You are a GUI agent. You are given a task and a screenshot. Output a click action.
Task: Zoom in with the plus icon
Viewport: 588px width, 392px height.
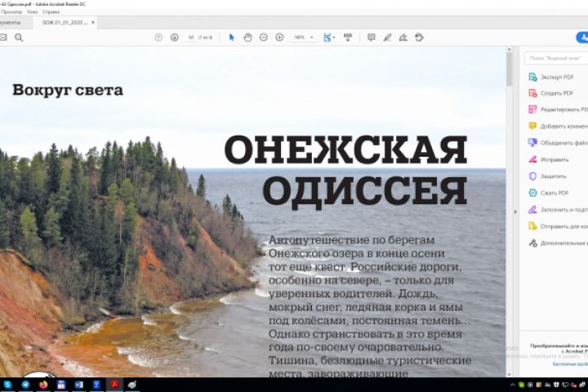click(279, 38)
